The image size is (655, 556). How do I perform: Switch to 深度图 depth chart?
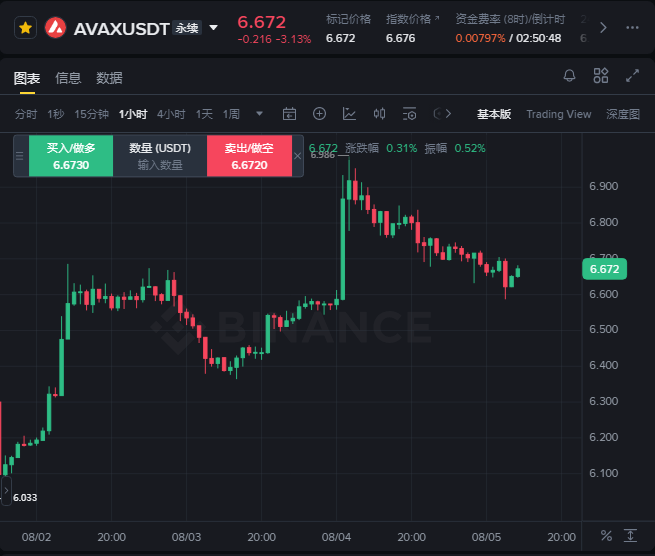pyautogui.click(x=623, y=114)
